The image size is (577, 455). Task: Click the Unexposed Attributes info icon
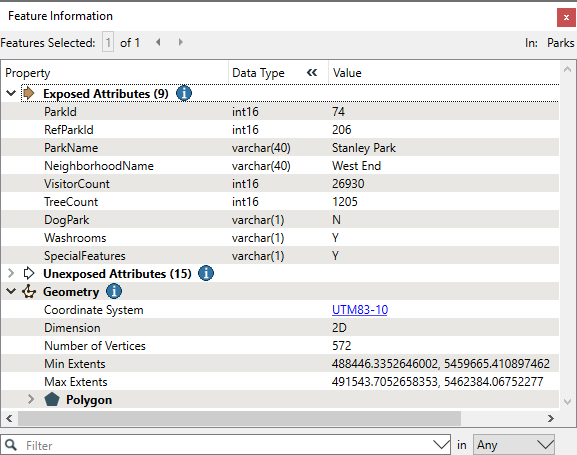click(x=206, y=273)
